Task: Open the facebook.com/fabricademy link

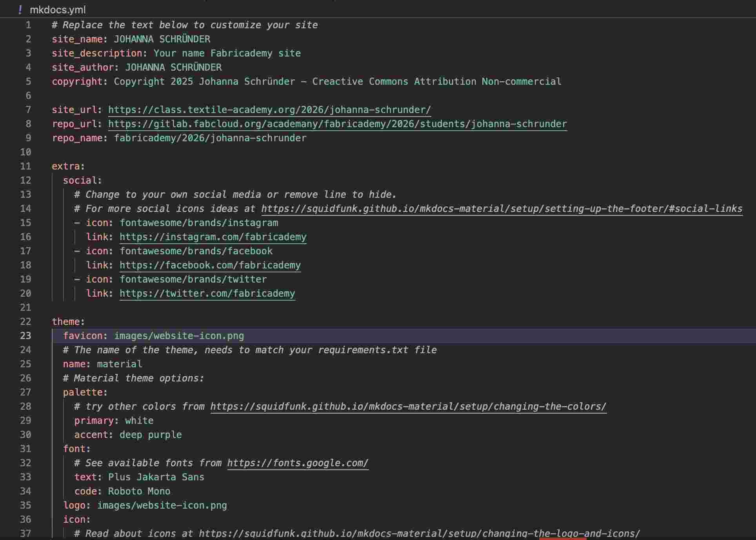Action: click(210, 265)
